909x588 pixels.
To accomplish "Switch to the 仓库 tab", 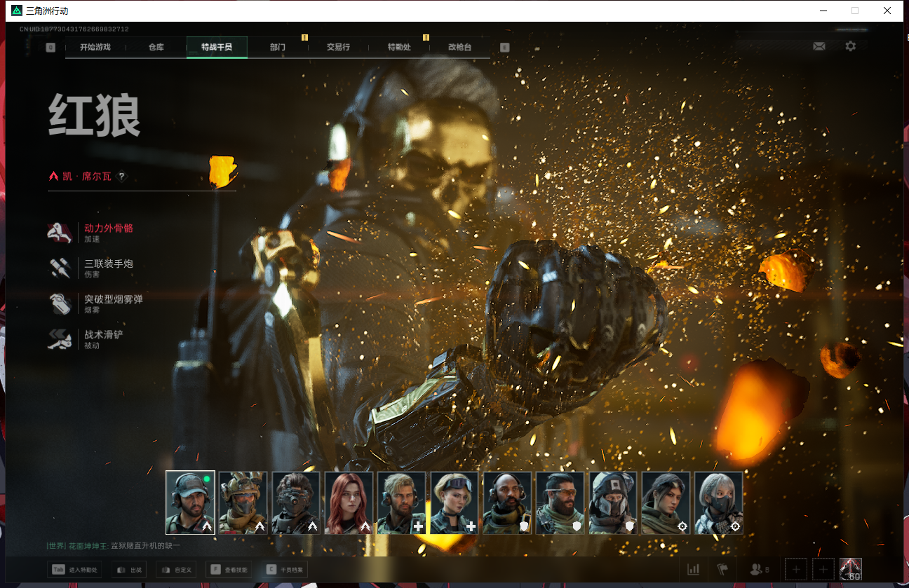I will tap(156, 47).
